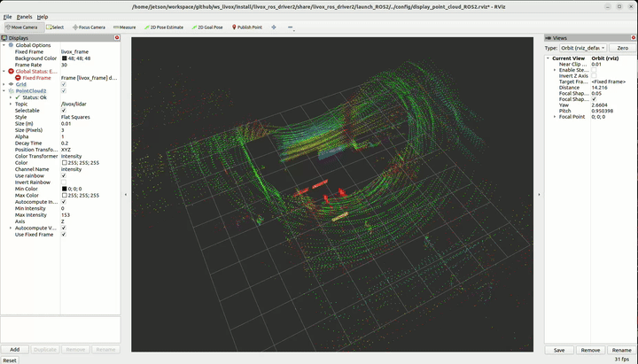Viewport: 638px width, 364px height.
Task: Toggle Autocompute Intensity checkbox
Action: [64, 202]
